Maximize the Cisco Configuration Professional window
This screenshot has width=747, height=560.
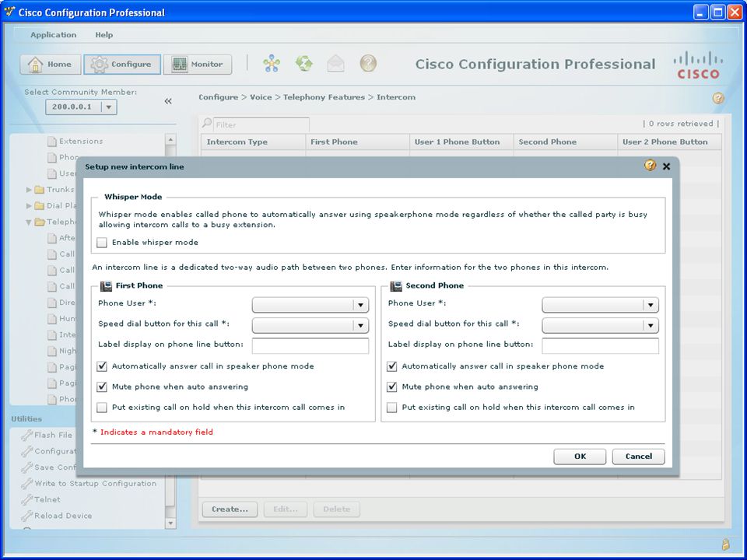(717, 12)
